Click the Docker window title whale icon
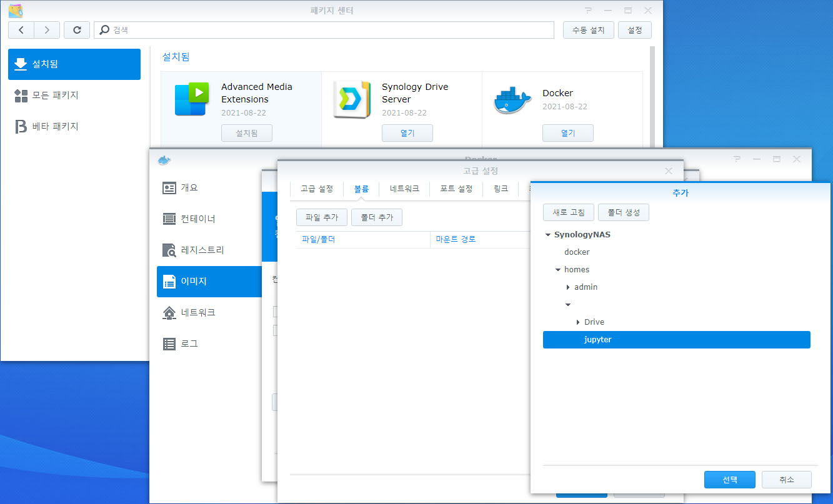Viewport: 833px width, 504px height. (x=164, y=160)
